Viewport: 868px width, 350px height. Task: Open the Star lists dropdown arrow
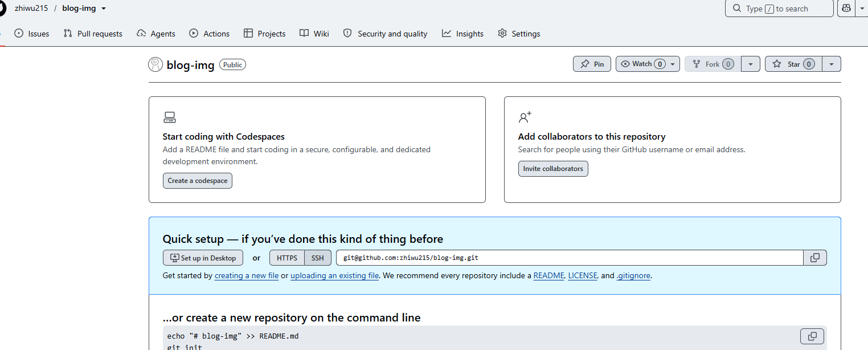(x=832, y=64)
